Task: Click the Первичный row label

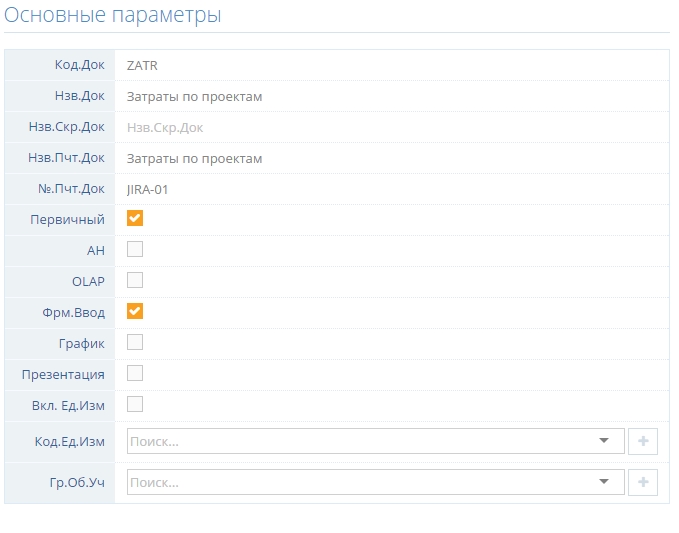Action: click(70, 219)
